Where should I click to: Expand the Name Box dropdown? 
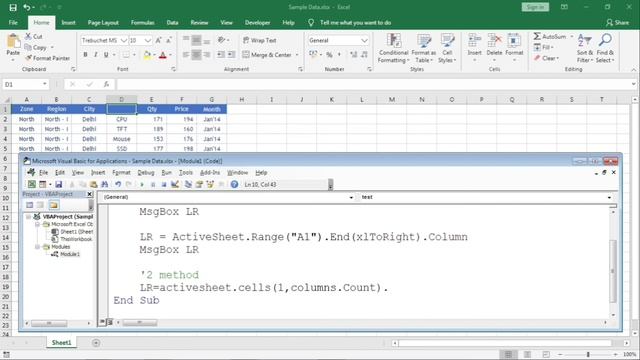pos(44,84)
